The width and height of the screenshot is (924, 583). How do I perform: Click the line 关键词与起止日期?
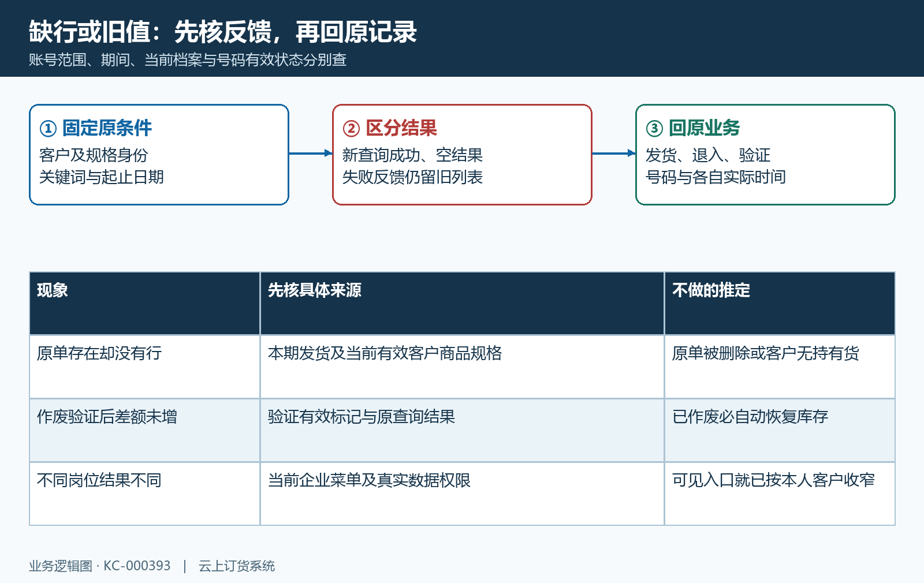coord(102,177)
